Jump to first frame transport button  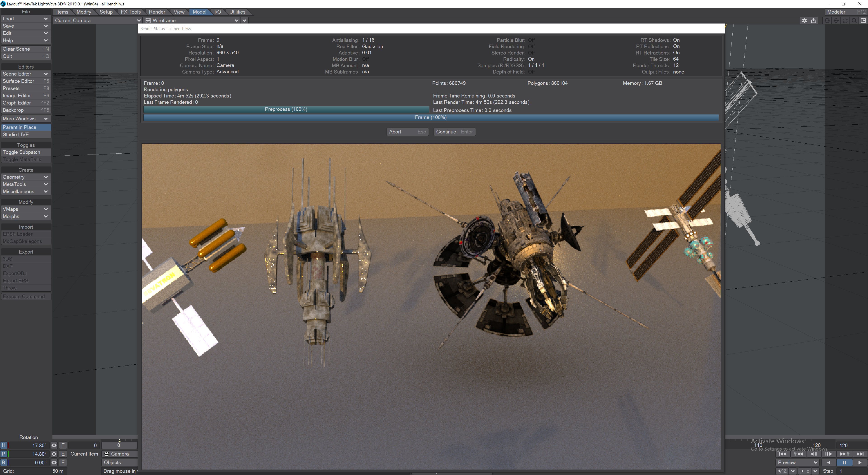point(783,454)
